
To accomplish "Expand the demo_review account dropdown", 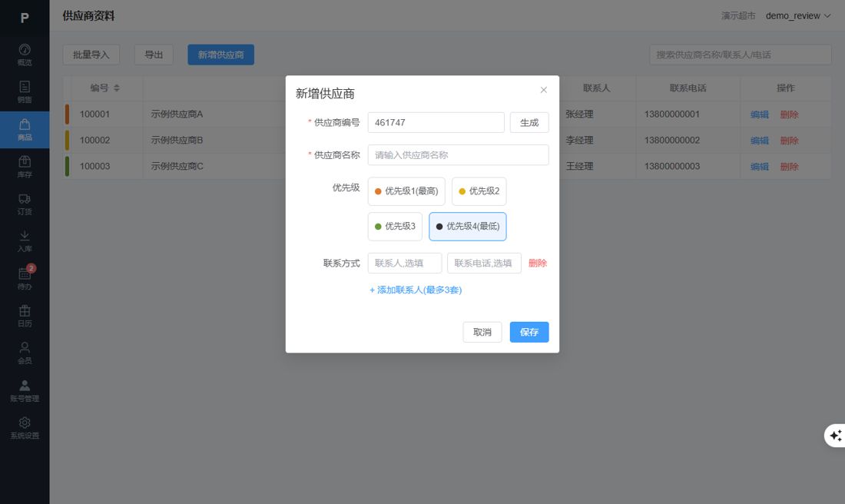I will point(798,15).
